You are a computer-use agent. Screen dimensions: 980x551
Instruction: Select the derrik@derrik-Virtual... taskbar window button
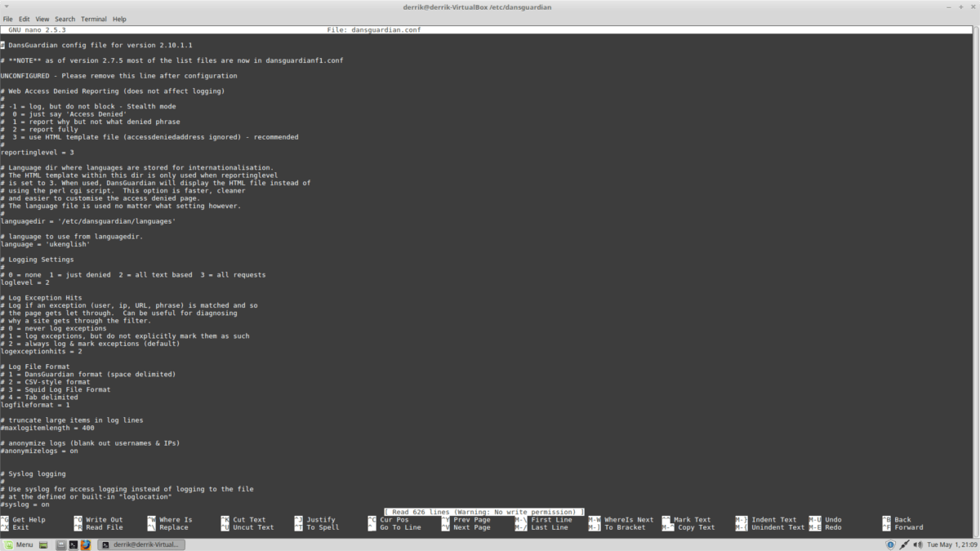pos(142,544)
